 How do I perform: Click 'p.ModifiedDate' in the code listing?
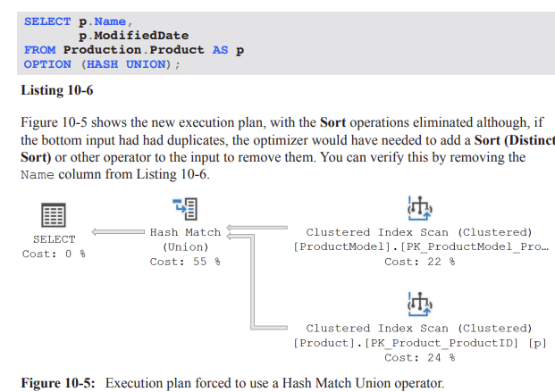click(133, 35)
